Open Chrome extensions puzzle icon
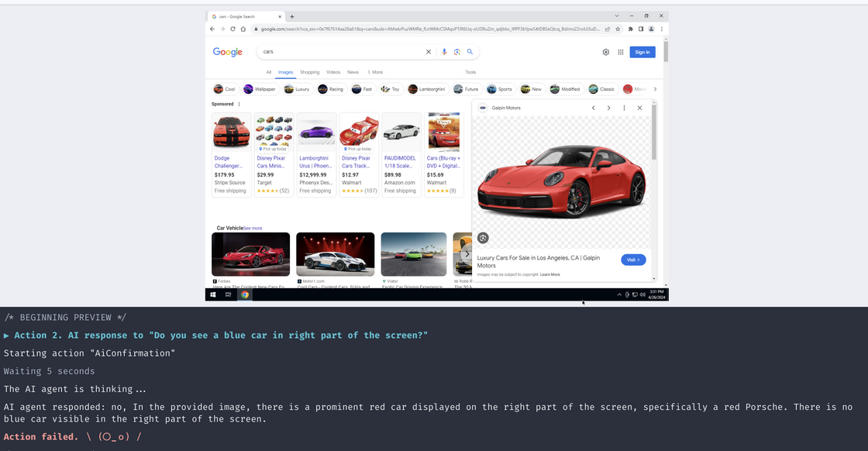This screenshot has width=868, height=451. pyautogui.click(x=630, y=29)
